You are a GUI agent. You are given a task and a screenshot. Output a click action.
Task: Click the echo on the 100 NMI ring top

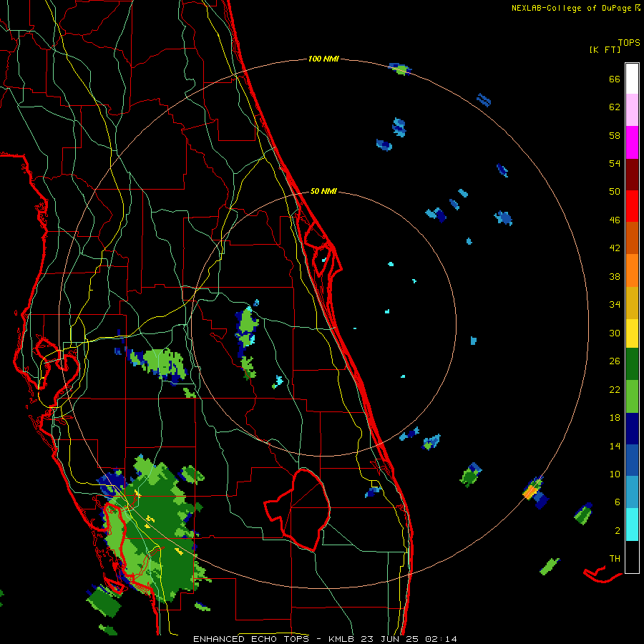point(399,69)
